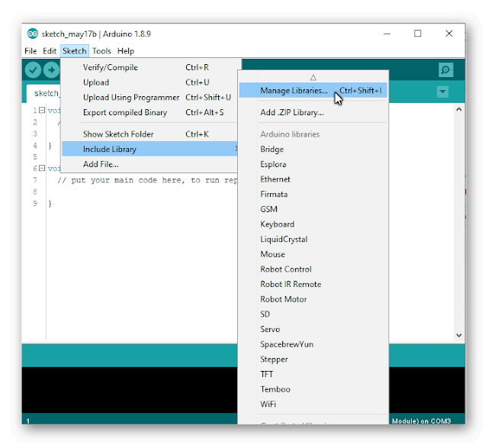This screenshot has width=488, height=448.
Task: Maximize the Arduino window
Action: [x=418, y=34]
